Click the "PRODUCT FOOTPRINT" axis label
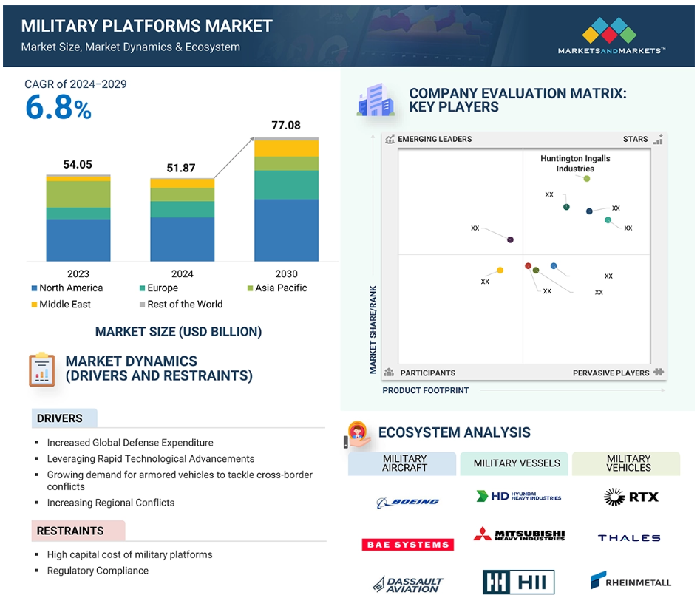 tap(426, 390)
